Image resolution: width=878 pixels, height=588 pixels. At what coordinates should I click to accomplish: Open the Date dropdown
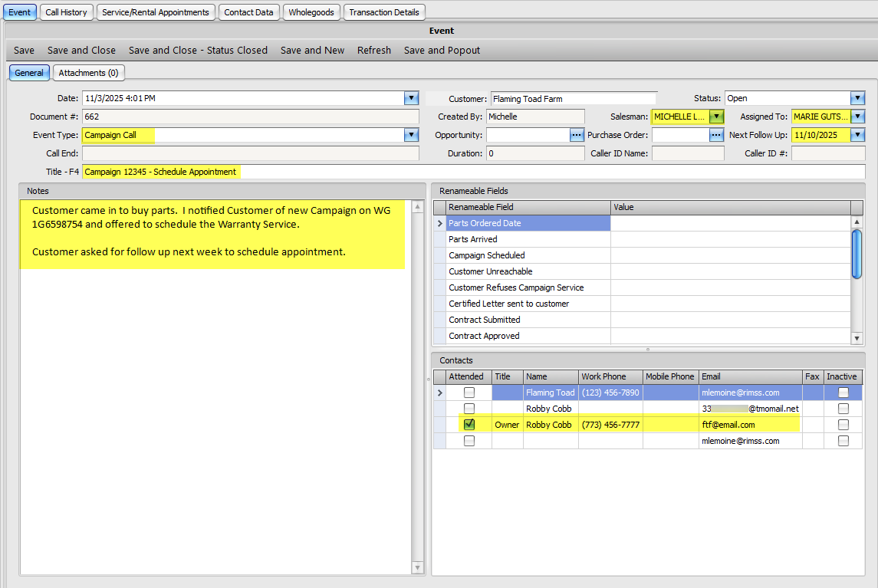click(x=412, y=98)
